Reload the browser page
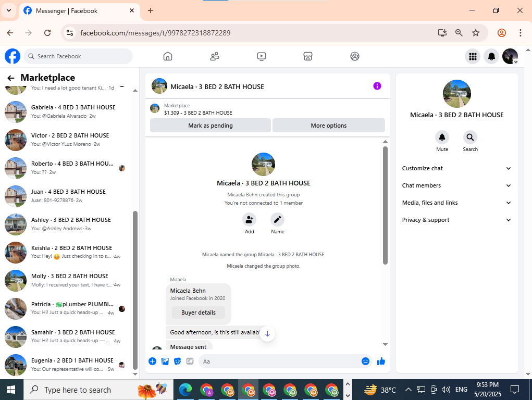 [x=47, y=33]
